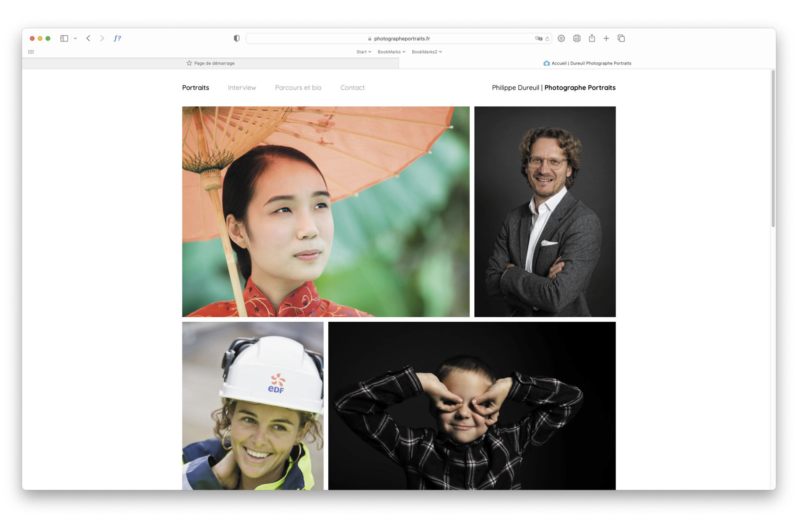Toggle the Safari sidebar button
The image size is (798, 532).
pos(64,38)
